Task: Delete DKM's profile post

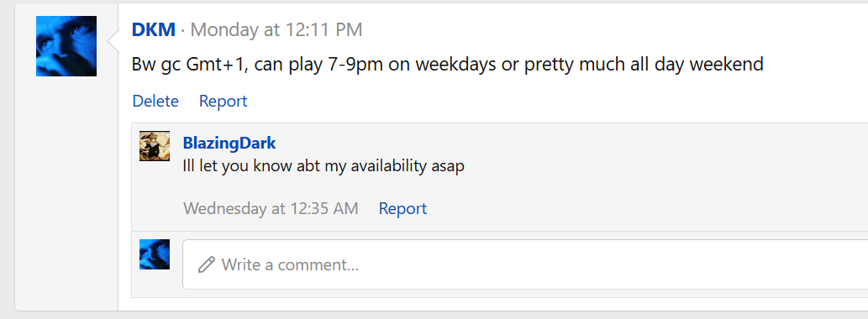Action: coord(155,102)
